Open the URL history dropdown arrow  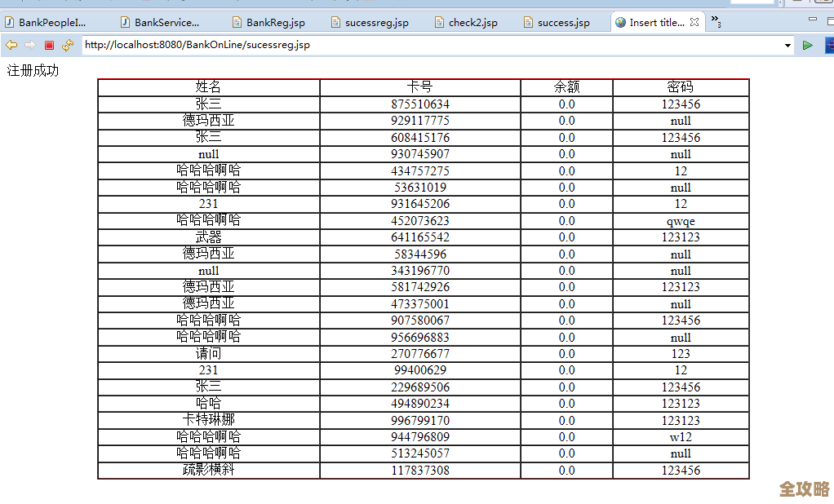787,46
